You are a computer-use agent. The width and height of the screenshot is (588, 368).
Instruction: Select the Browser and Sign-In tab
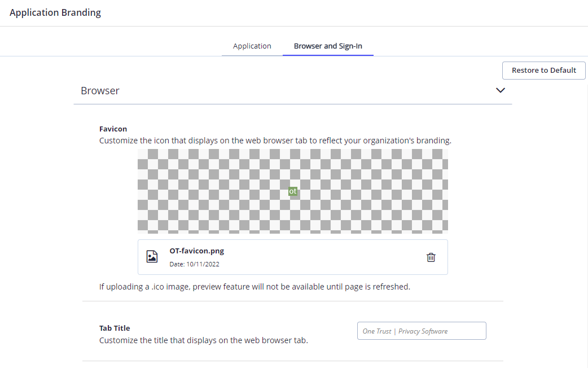pos(328,46)
